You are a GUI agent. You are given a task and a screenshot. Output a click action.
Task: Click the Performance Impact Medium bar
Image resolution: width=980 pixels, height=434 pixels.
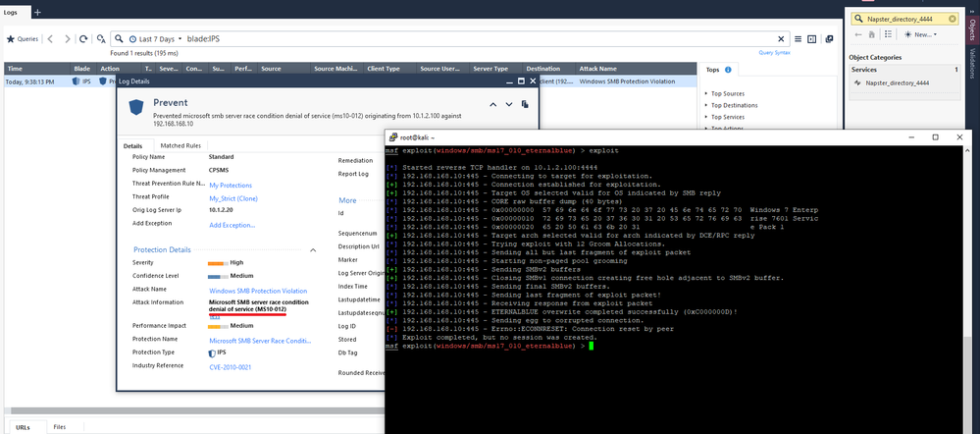point(218,326)
